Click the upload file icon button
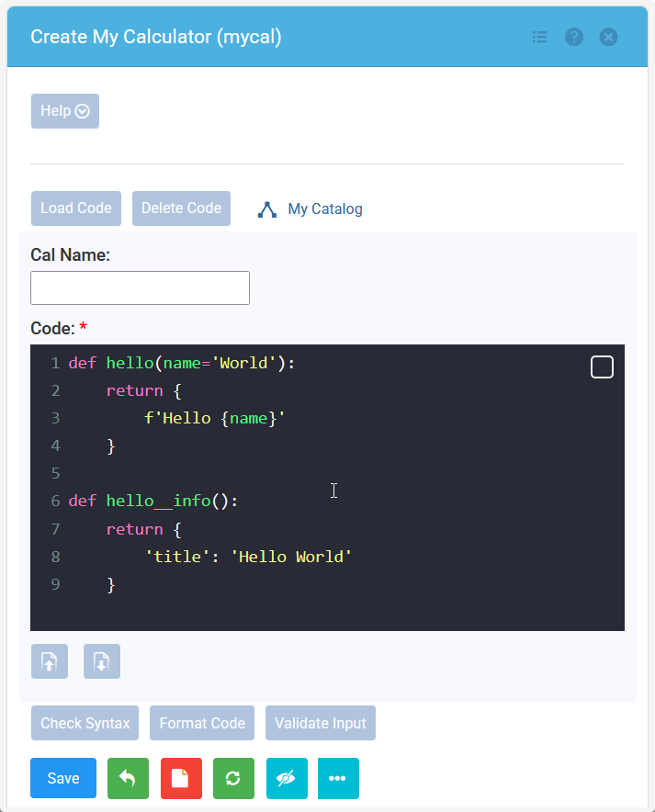This screenshot has height=812, width=655. click(50, 661)
